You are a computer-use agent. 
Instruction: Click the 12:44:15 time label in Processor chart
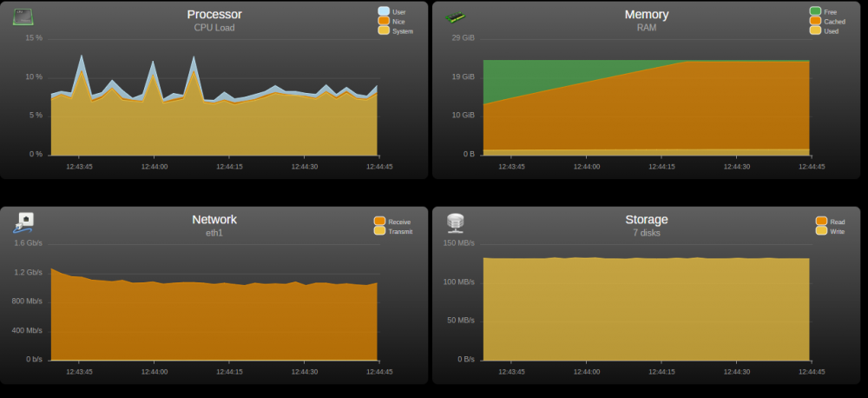229,166
